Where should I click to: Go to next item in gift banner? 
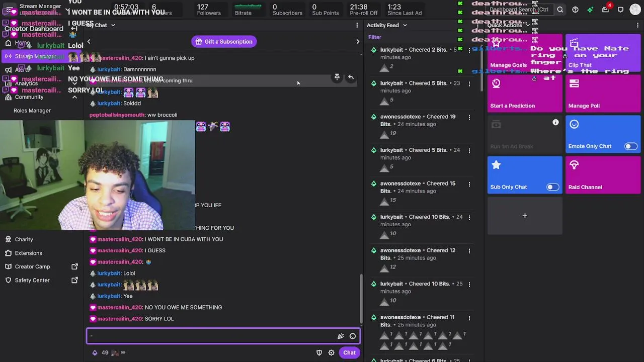[x=358, y=42]
